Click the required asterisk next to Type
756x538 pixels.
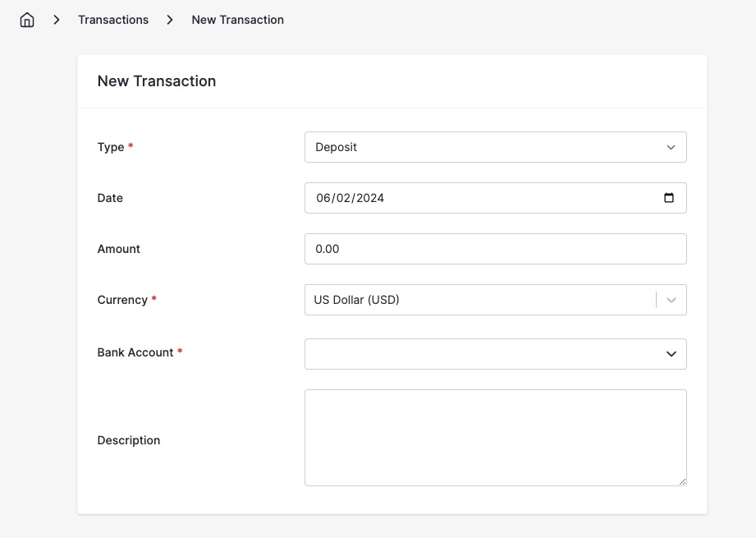(x=130, y=146)
